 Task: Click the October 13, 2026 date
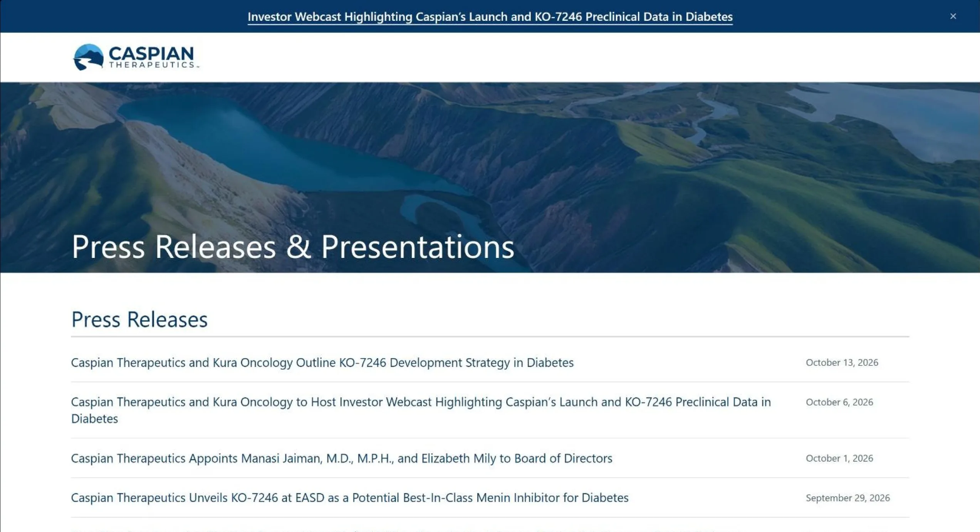842,362
